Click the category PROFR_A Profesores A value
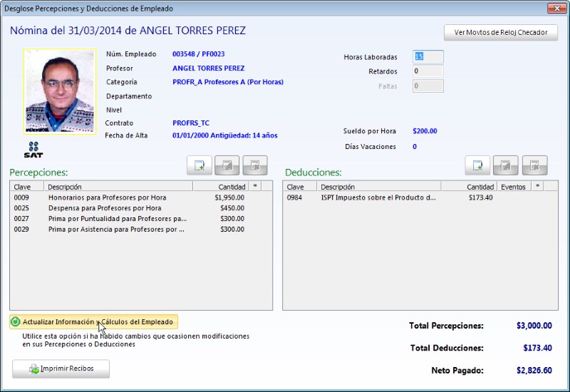Screen dimensions: 570x392 [x=228, y=82]
